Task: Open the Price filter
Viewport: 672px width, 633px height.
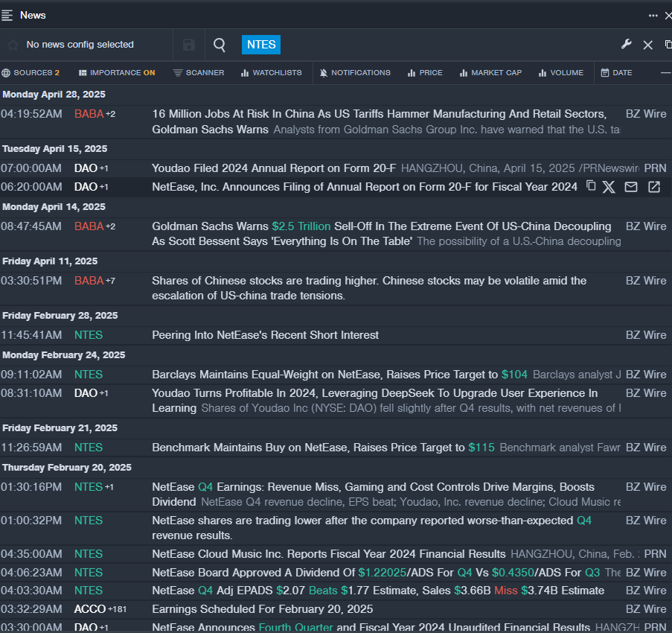Action: (425, 73)
